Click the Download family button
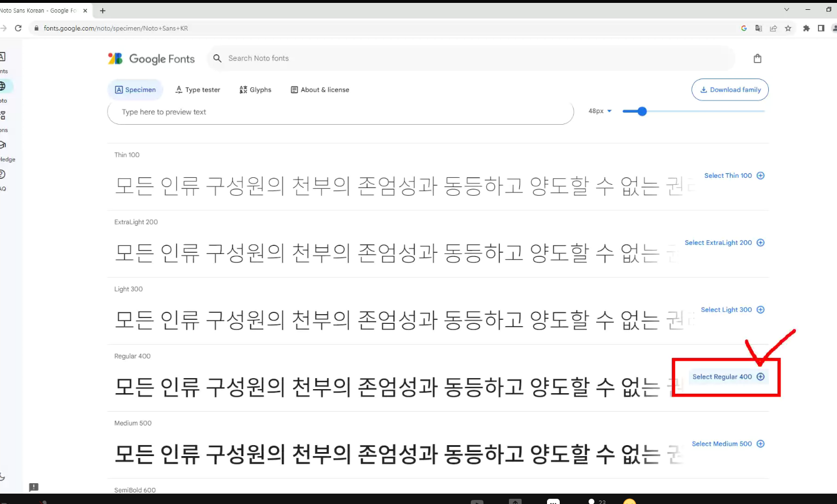Screen dimensions: 837x504 tap(730, 89)
